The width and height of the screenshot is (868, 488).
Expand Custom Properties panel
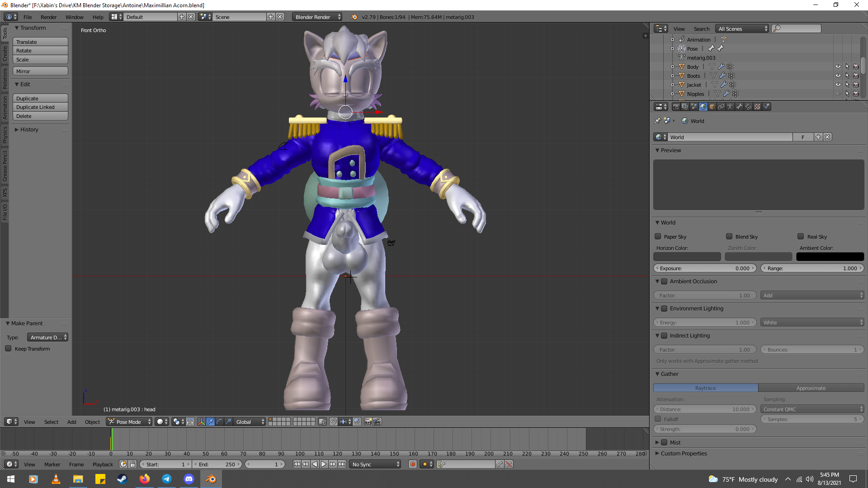coord(681,453)
